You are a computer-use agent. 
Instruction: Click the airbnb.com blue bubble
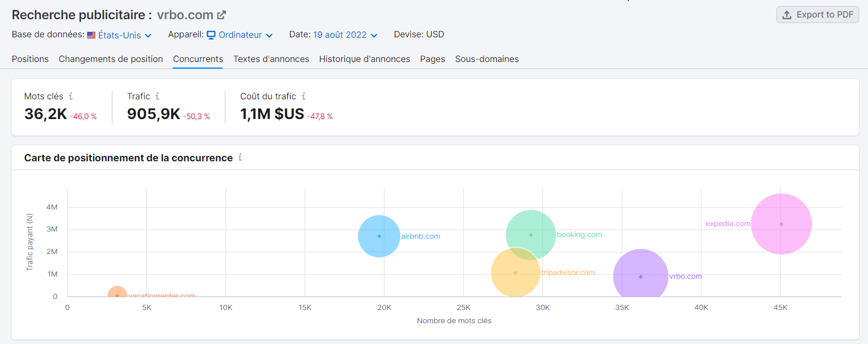379,236
